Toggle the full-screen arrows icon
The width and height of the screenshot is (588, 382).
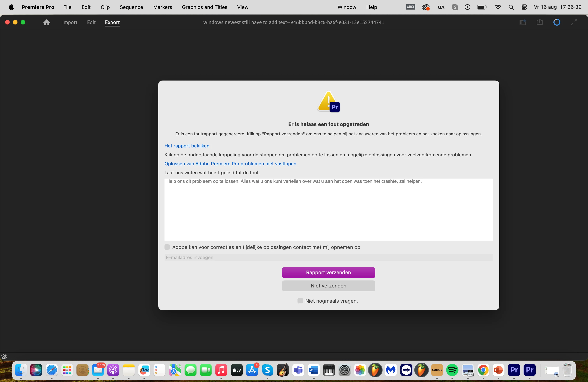[574, 23]
